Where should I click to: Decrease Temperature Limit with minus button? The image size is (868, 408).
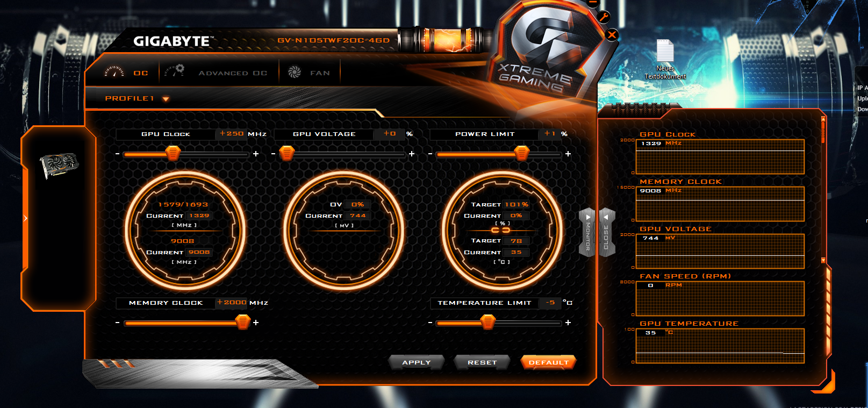tap(430, 323)
